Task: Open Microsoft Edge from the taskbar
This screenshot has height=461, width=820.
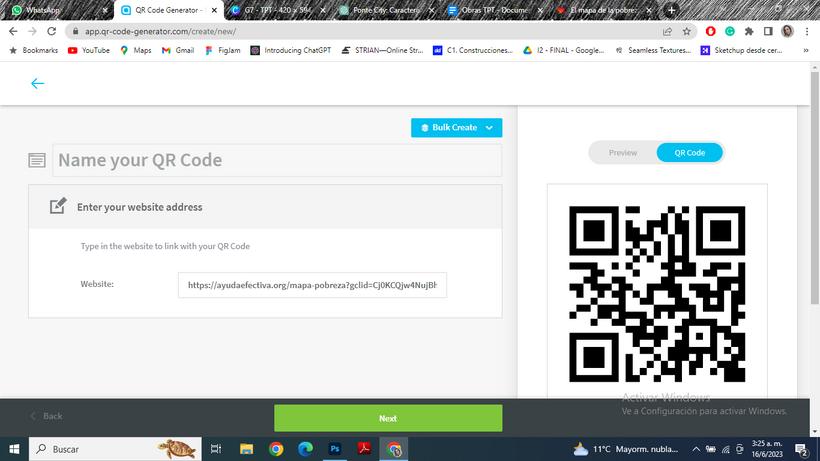Action: click(305, 449)
